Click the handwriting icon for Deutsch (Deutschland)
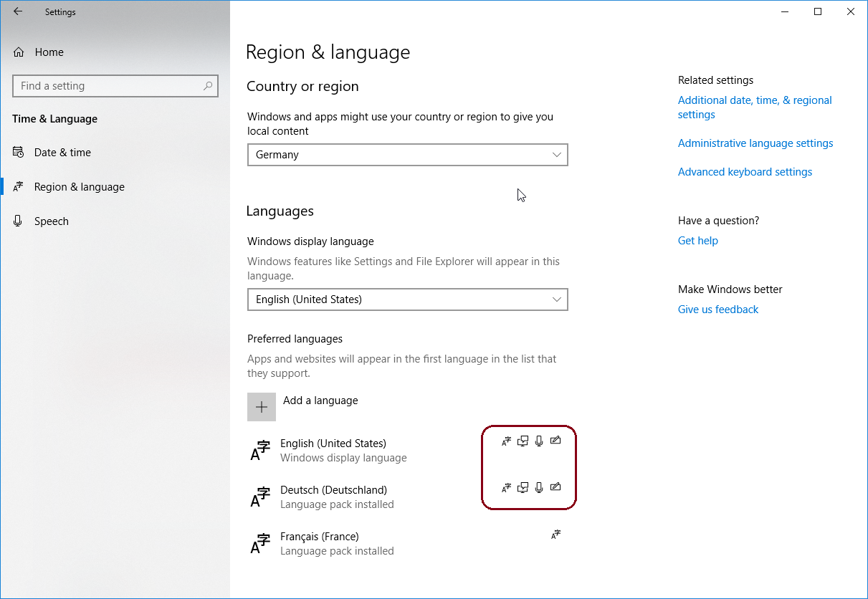The width and height of the screenshot is (868, 599). 555,488
